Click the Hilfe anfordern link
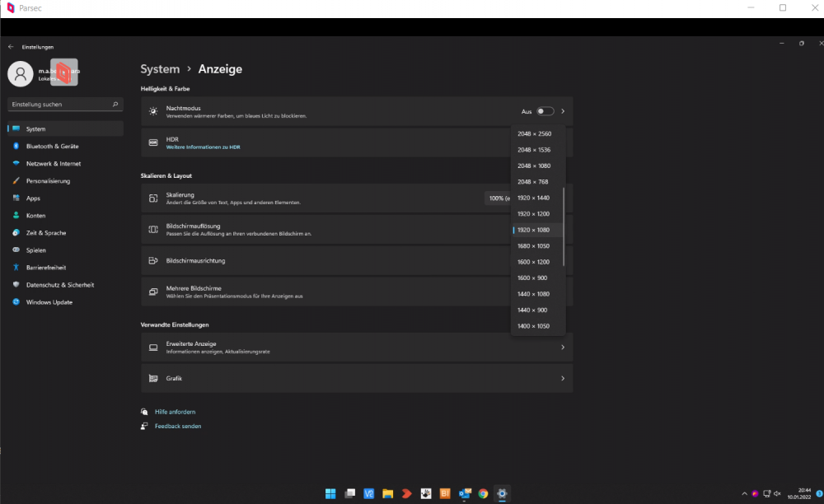Viewport: 824px width, 504px height. point(175,412)
